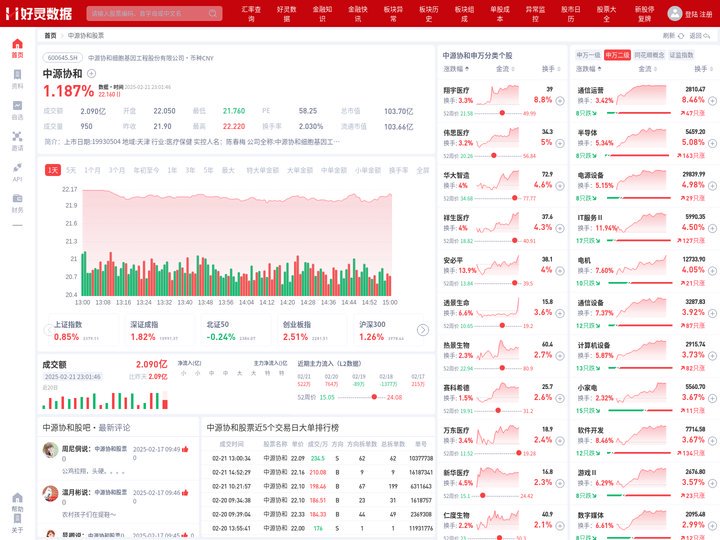Like 温月彬's comment thumbs-up icon
The image size is (720, 540).
pyautogui.click(x=185, y=493)
